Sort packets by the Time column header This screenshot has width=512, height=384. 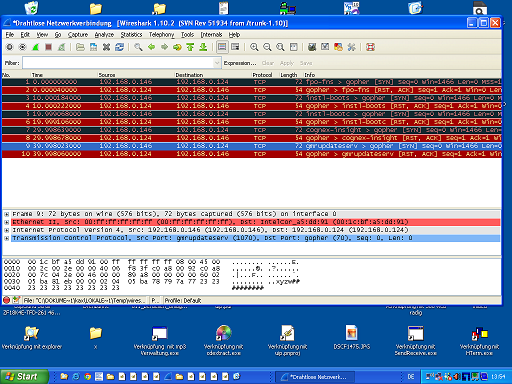pyautogui.click(x=63, y=75)
